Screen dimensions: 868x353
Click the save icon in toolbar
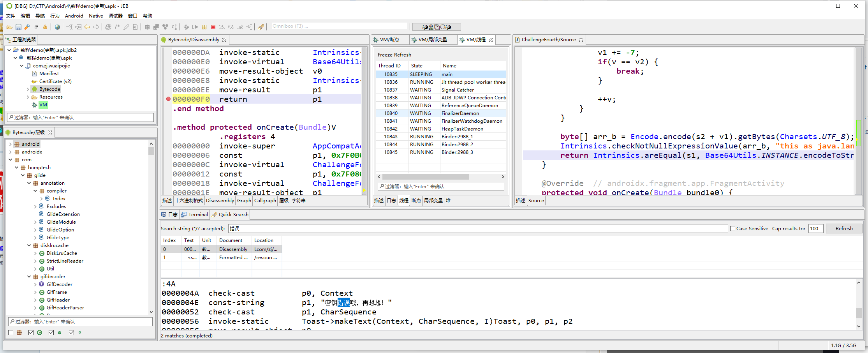pos(18,27)
